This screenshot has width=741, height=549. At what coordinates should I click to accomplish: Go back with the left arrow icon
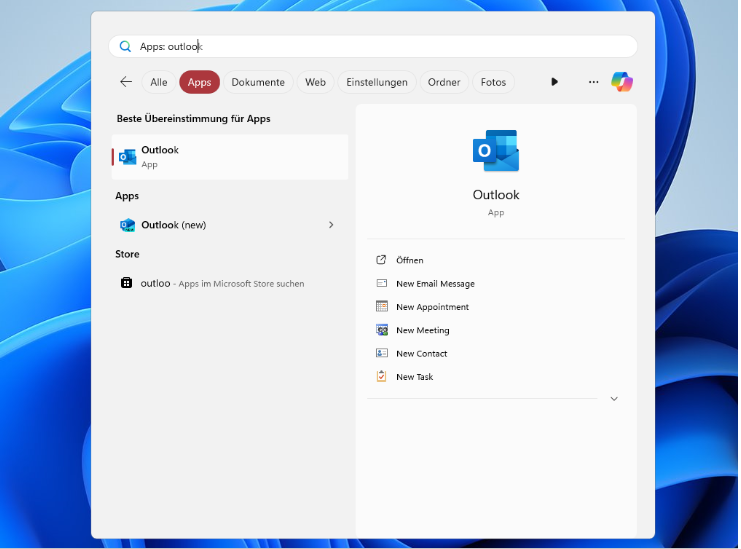(126, 82)
